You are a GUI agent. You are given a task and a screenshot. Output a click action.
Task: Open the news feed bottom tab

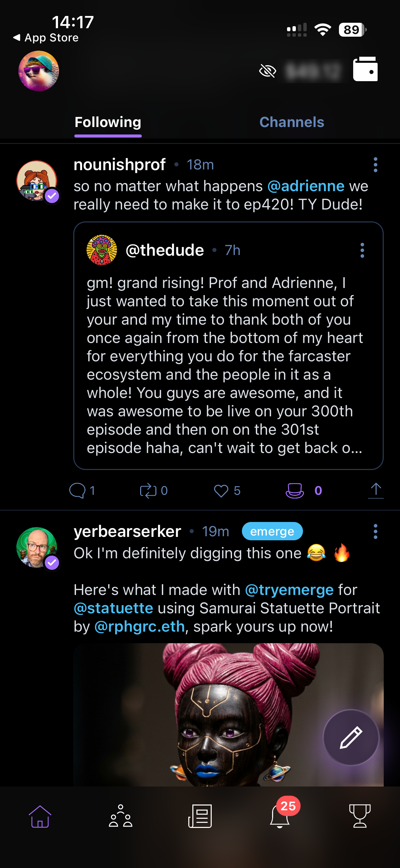click(200, 816)
